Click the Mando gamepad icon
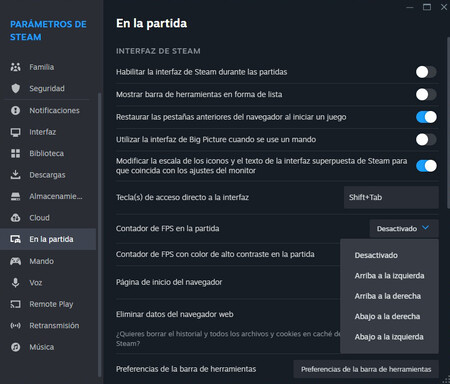Viewport: 450px width, 384px height. [15, 261]
